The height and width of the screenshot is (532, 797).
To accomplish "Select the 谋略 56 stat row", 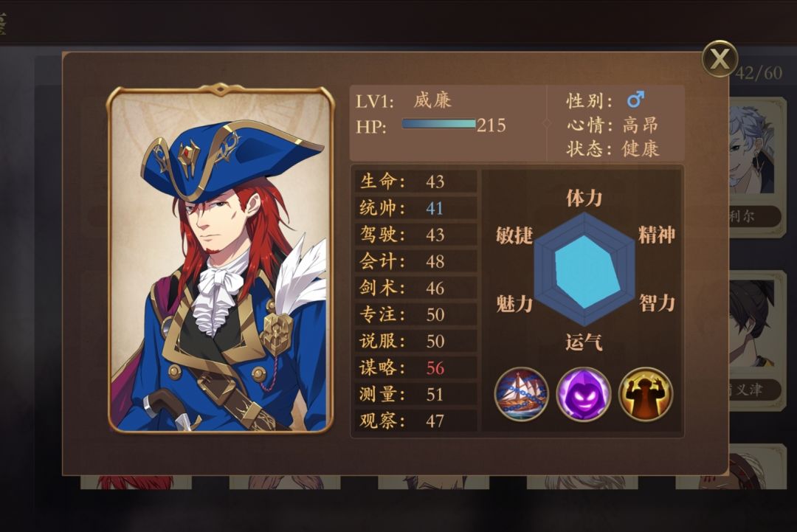I will click(x=415, y=367).
